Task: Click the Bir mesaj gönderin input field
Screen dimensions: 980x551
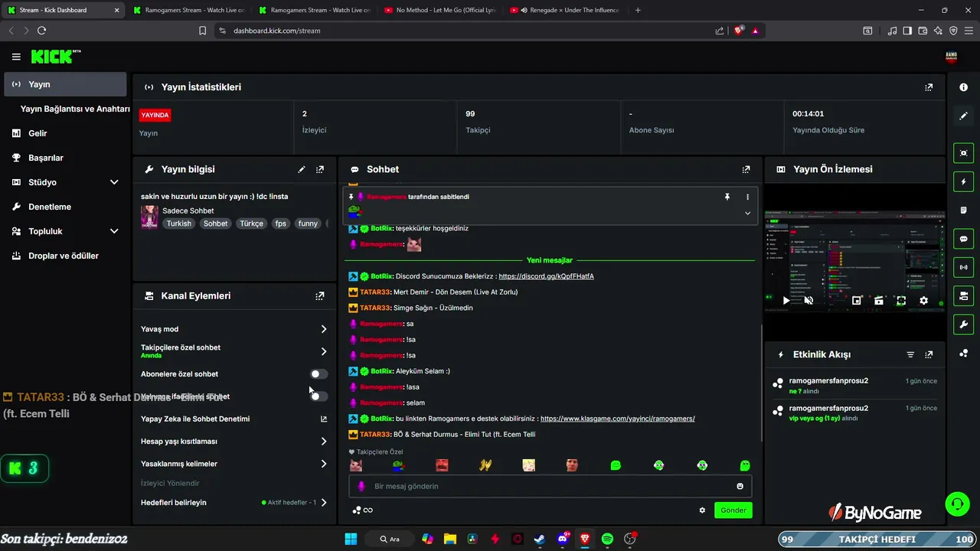Action: click(x=550, y=486)
